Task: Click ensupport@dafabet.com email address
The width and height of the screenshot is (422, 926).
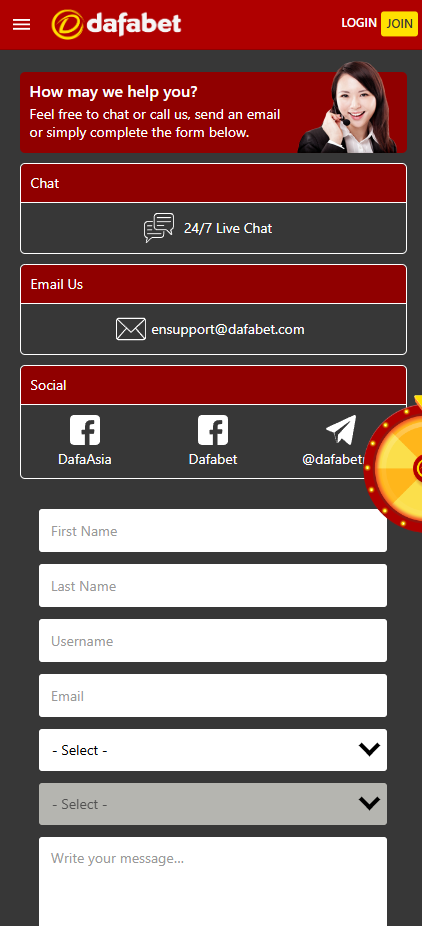Action: click(228, 330)
